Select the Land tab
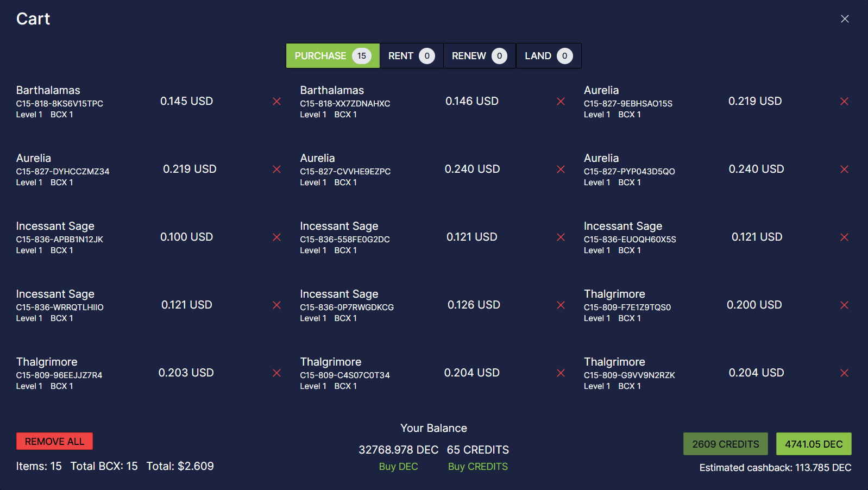 click(548, 56)
